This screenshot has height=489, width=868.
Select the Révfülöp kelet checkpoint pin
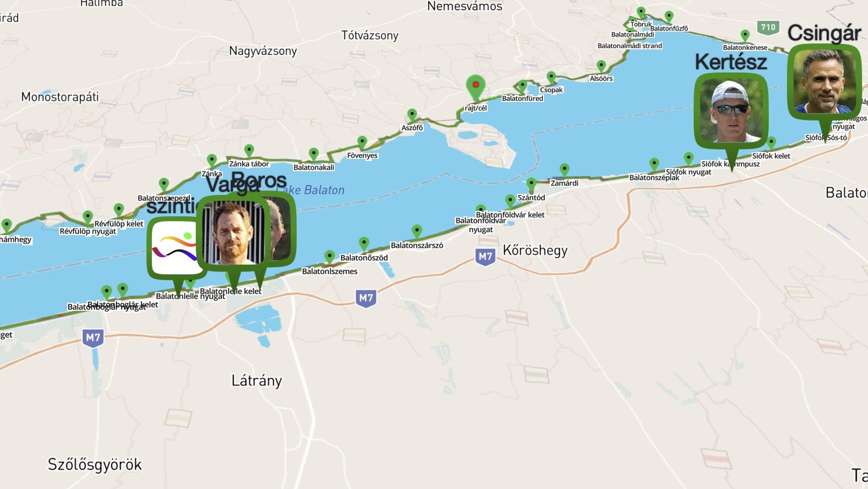click(x=119, y=210)
